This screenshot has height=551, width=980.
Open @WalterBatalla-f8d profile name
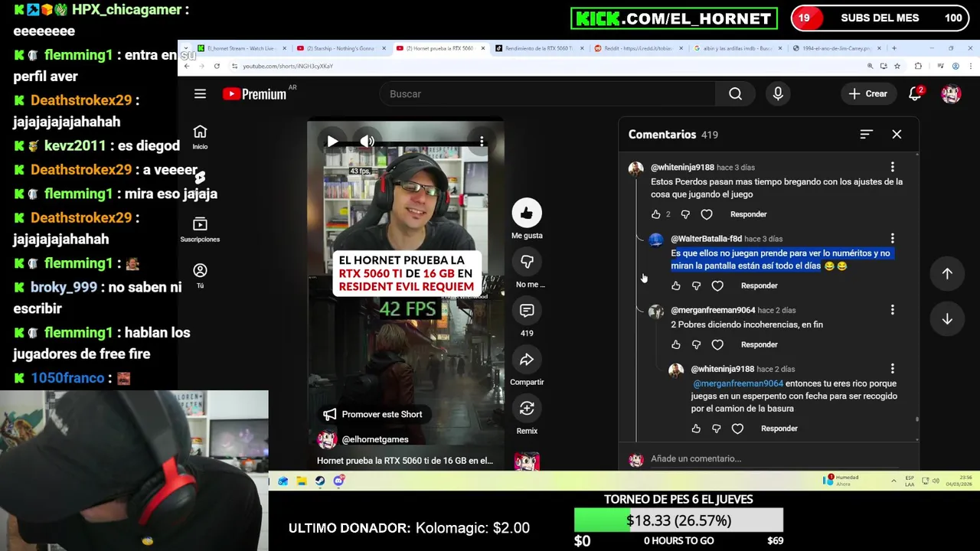click(x=706, y=239)
